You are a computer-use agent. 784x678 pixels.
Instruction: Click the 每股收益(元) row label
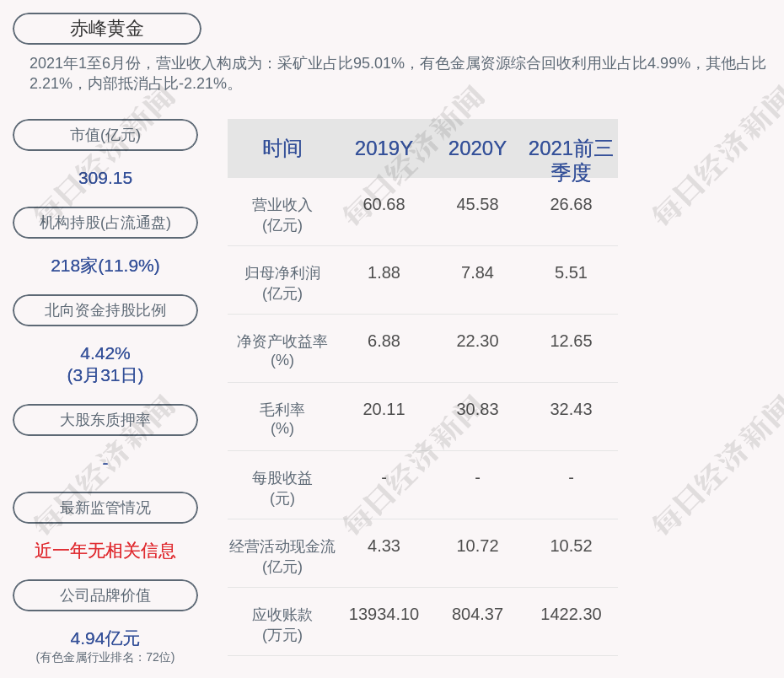(282, 488)
